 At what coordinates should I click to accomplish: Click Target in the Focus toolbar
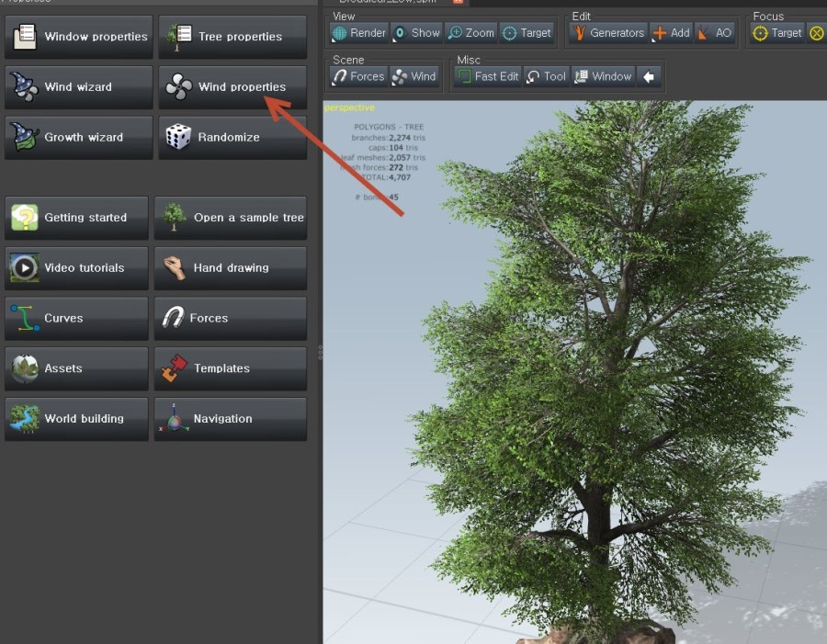point(777,33)
